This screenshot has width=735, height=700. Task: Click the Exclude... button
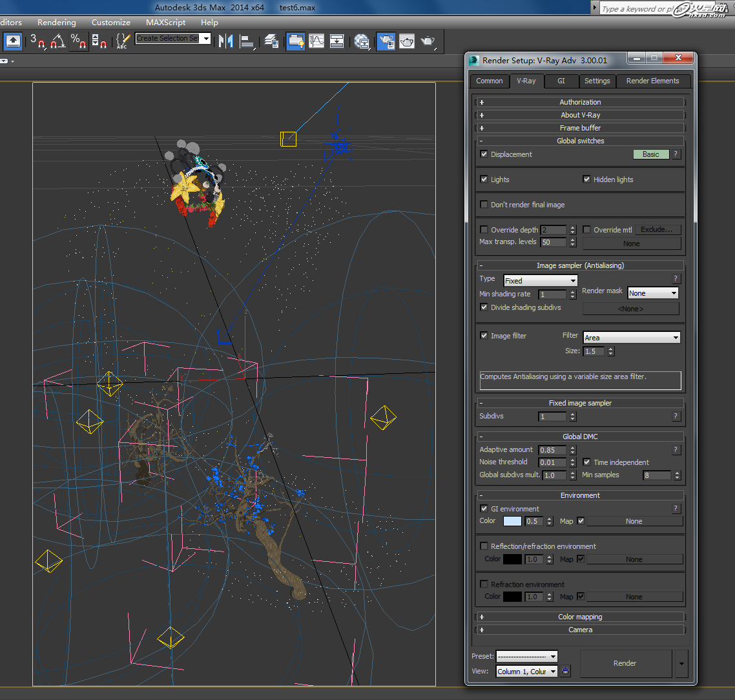[657, 230]
